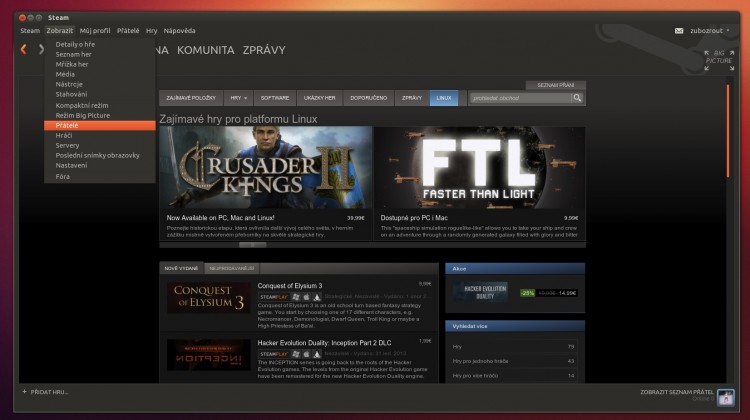Viewport: 750px width, 420px height.
Task: Choose Fóra from Zobrazit menu
Action: click(99, 177)
